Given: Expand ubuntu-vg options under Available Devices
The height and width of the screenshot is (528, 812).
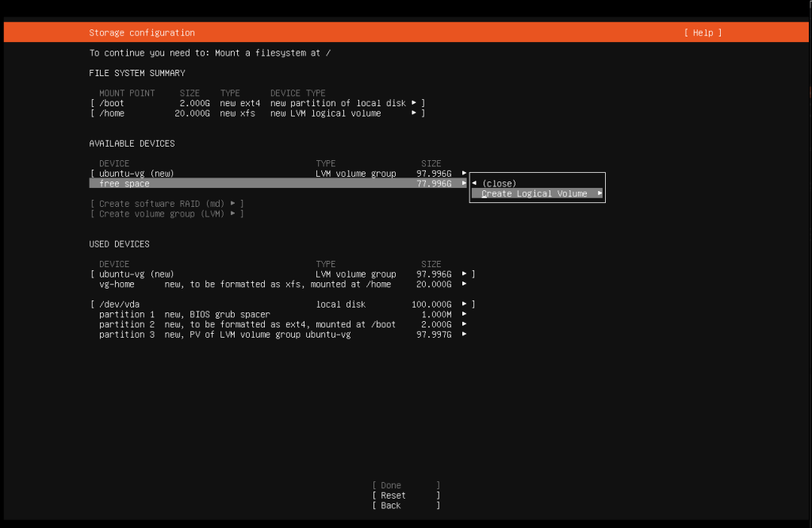Looking at the screenshot, I should 464,173.
